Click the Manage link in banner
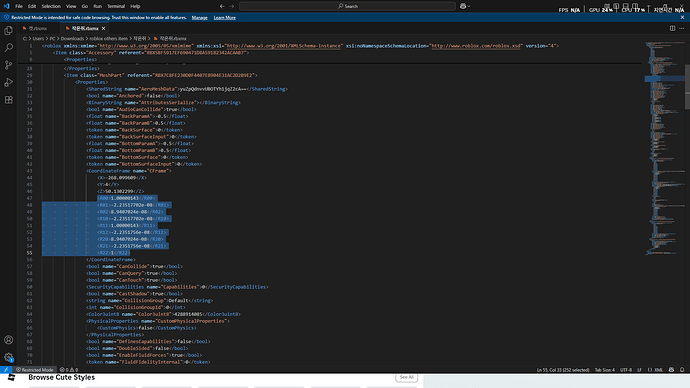Viewport: 690px width, 388px height. coord(199,18)
